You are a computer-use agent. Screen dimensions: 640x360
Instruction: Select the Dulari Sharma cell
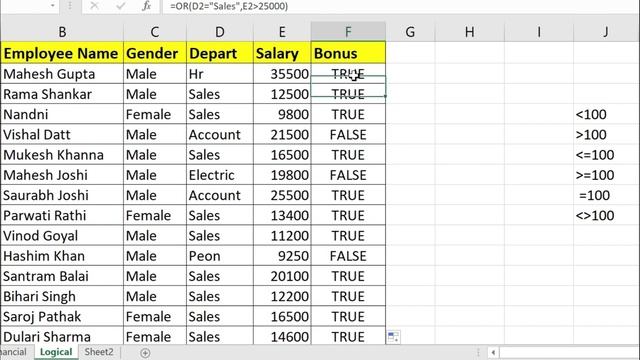[x=62, y=336]
